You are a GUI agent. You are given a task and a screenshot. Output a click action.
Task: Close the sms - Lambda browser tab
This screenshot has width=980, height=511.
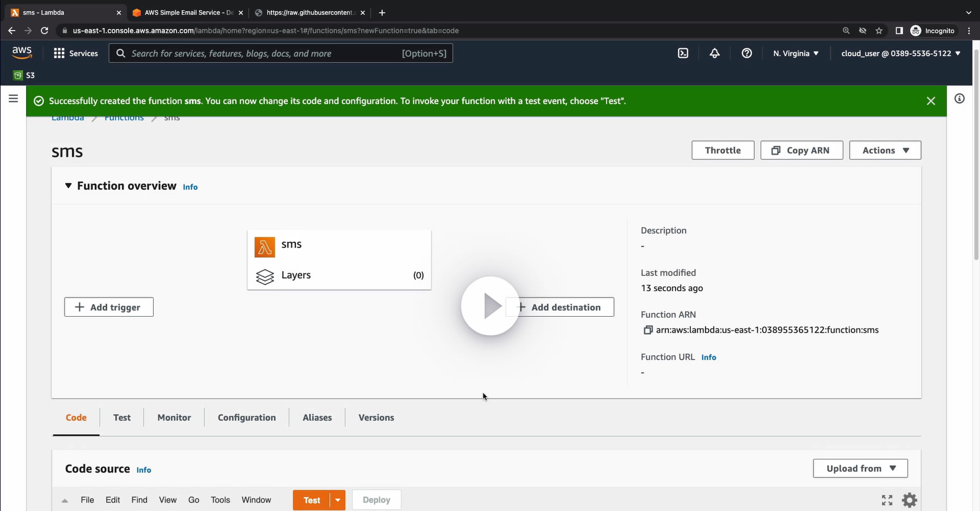coord(118,12)
